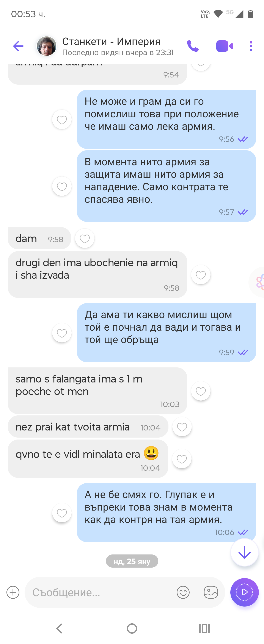Tap the purple video message record button

pyautogui.click(x=244, y=592)
